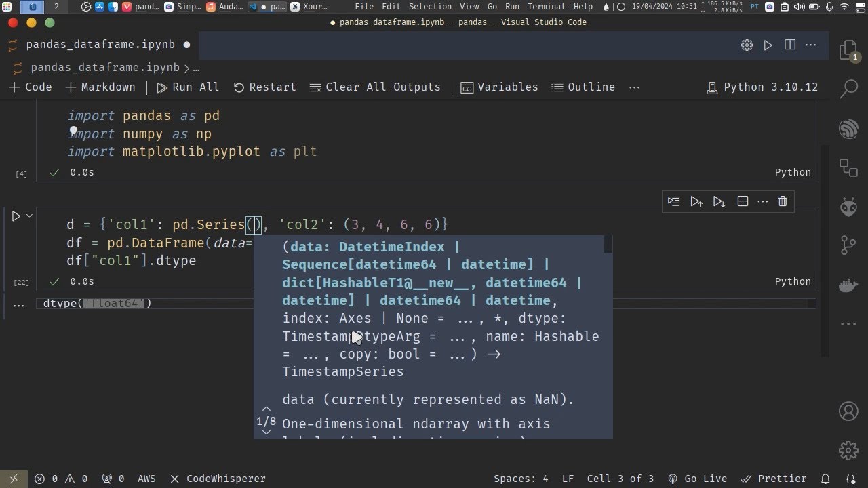Open errors and warnings count in status bar
The image size is (868, 488).
[61, 479]
